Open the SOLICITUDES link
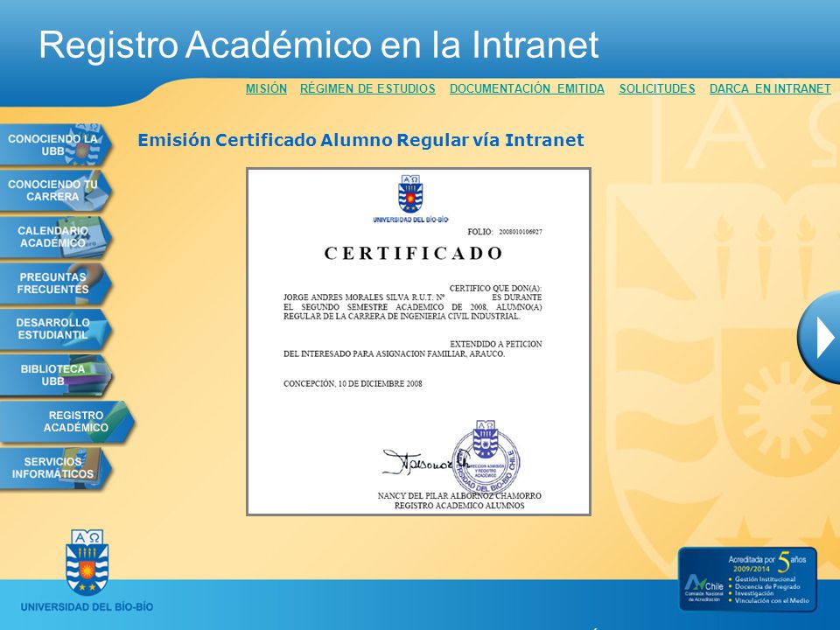 point(657,89)
